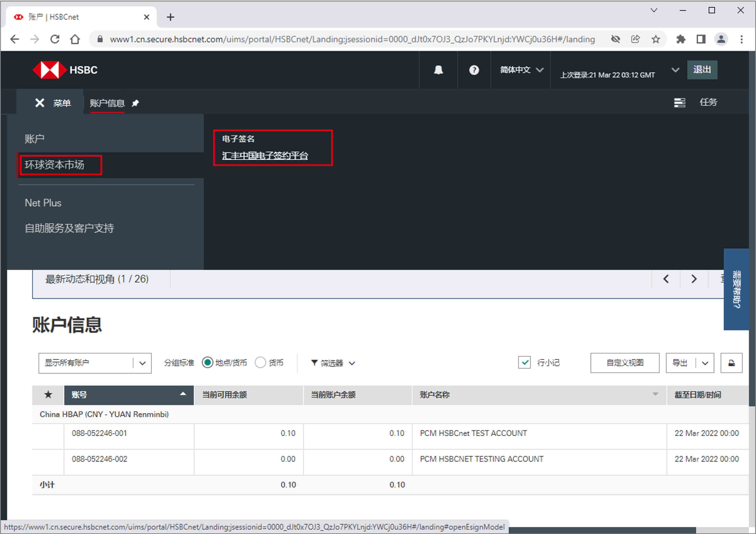Go to next insight with right arrow
Viewport: 756px width, 534px height.
(694, 279)
